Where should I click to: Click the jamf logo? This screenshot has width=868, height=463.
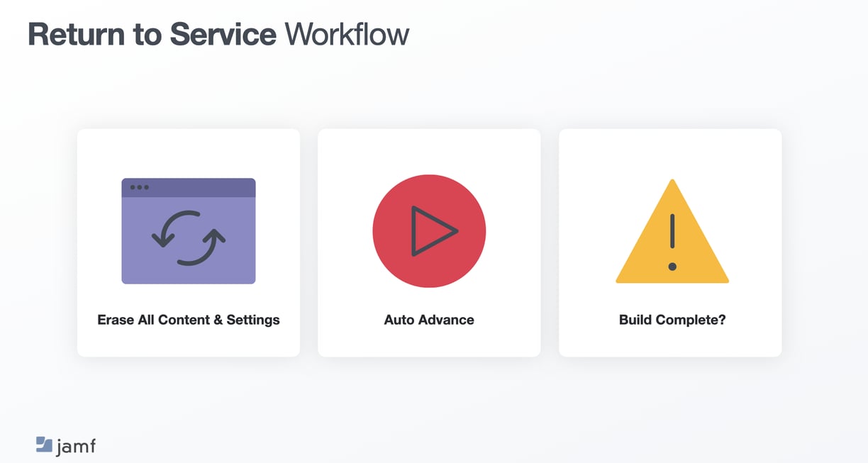pyautogui.click(x=65, y=446)
